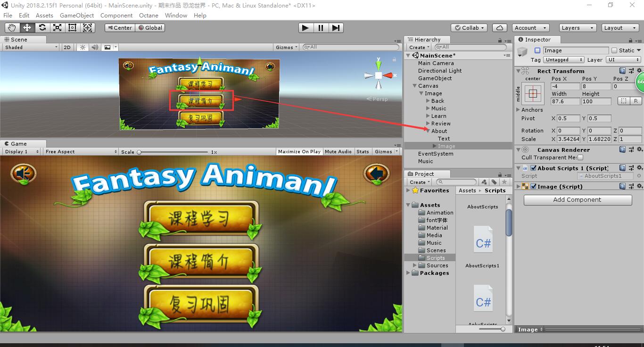Open Unity cloud services panel
Viewport: 644px width, 347px height.
499,27
